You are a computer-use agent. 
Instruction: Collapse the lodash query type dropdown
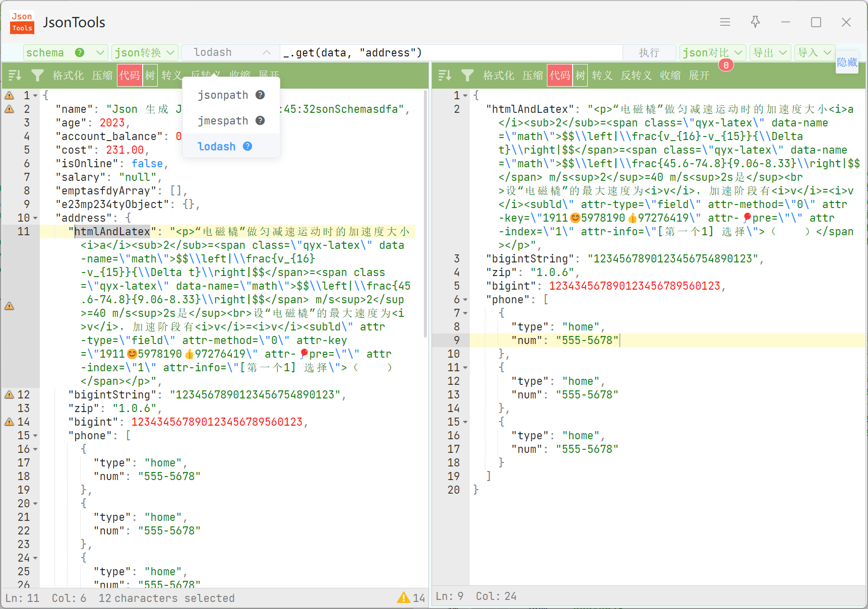point(230,52)
